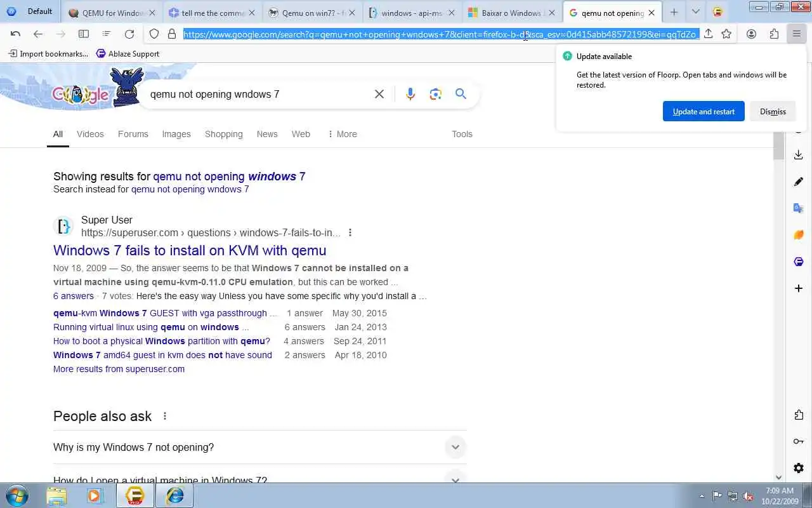Open Google Translate in the sidebar

tap(799, 208)
